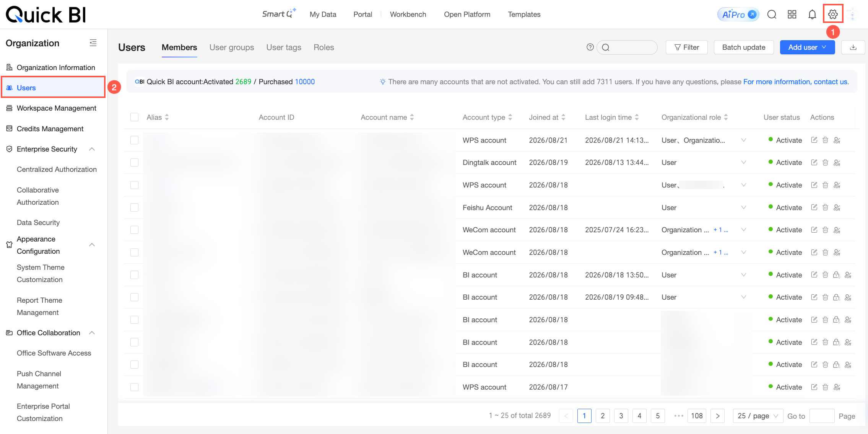Screen dimensions: 868x434
Task: Check the Dingtalk account row checkbox
Action: click(134, 162)
